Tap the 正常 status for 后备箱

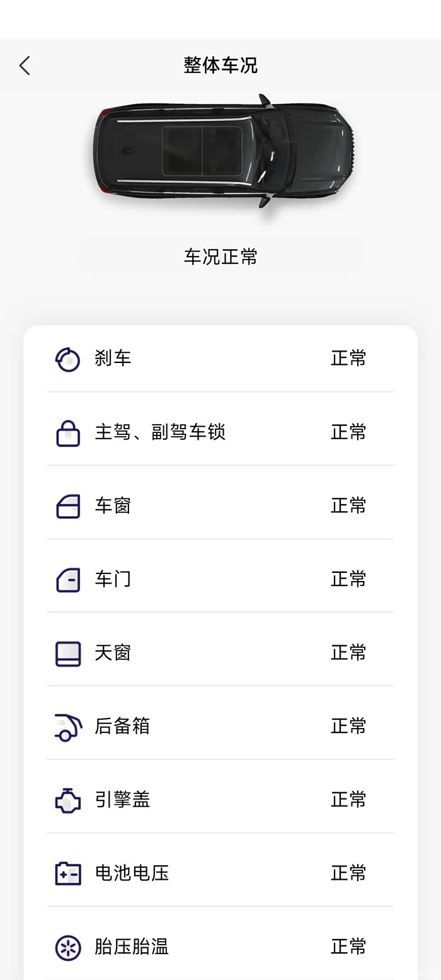pos(348,726)
